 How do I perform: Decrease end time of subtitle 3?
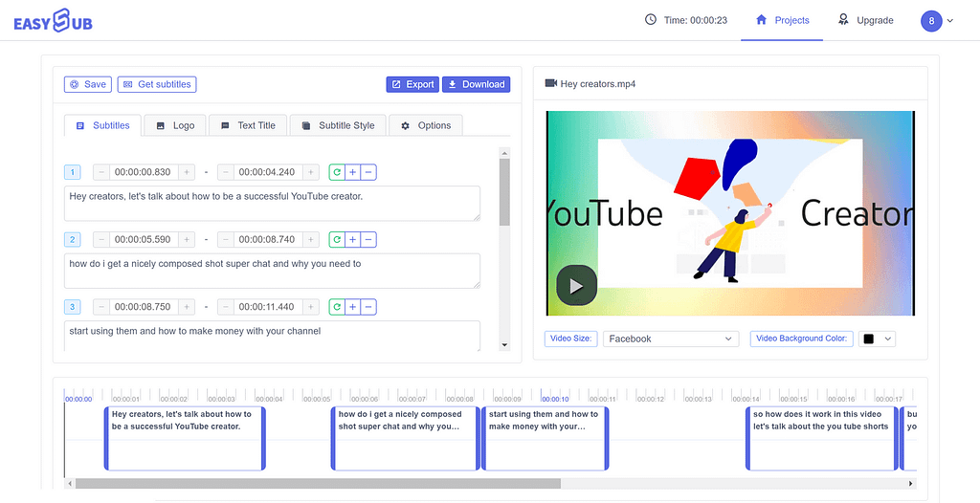tap(226, 307)
